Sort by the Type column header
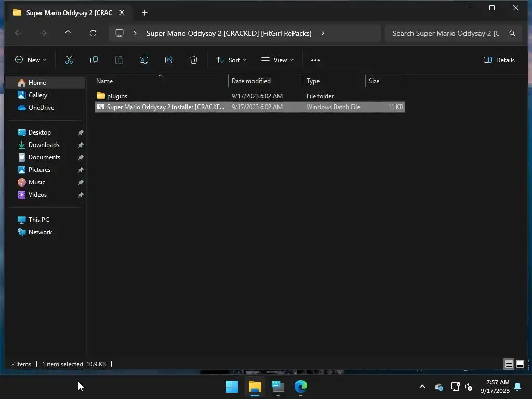Screen dimensions: 532x399 point(334,81)
